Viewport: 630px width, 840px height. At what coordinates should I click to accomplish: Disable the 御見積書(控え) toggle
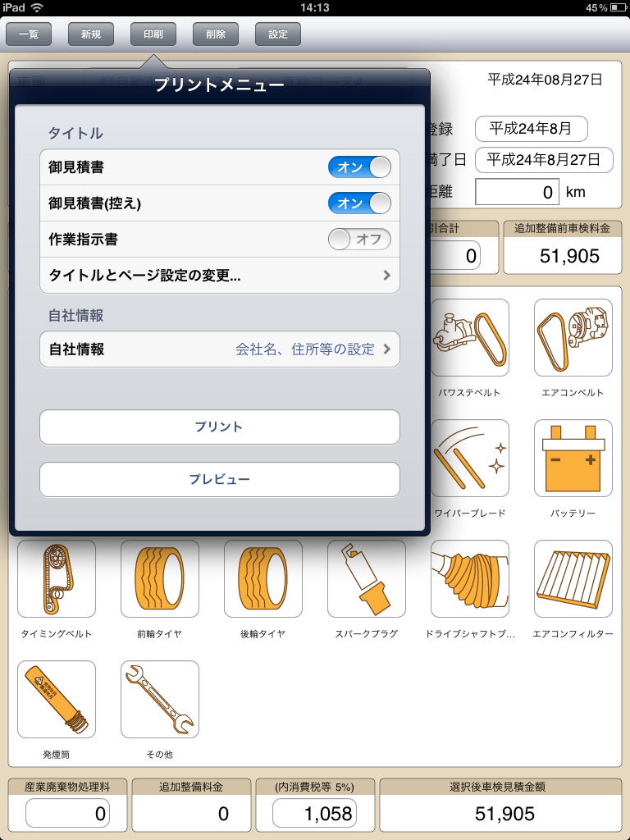click(x=359, y=203)
